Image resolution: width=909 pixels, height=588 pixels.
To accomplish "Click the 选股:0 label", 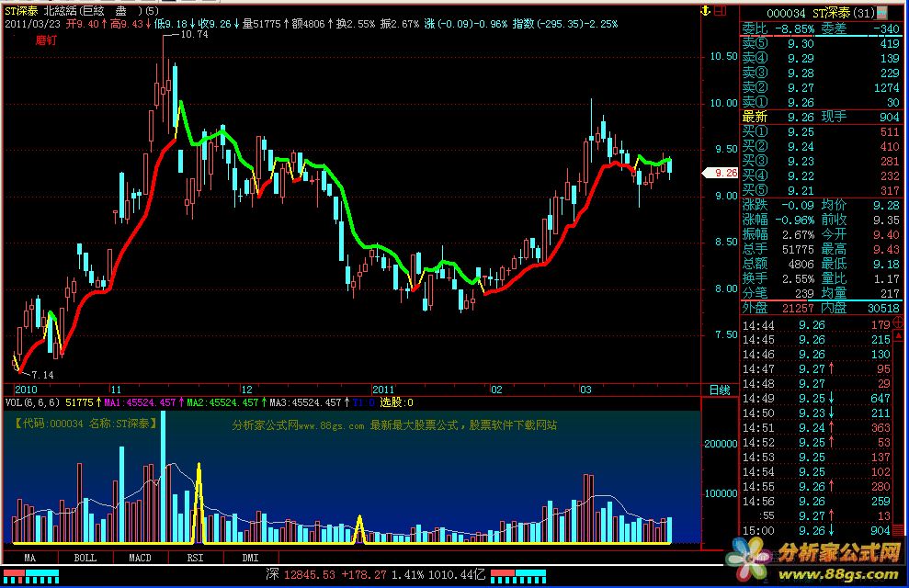I will [396, 402].
